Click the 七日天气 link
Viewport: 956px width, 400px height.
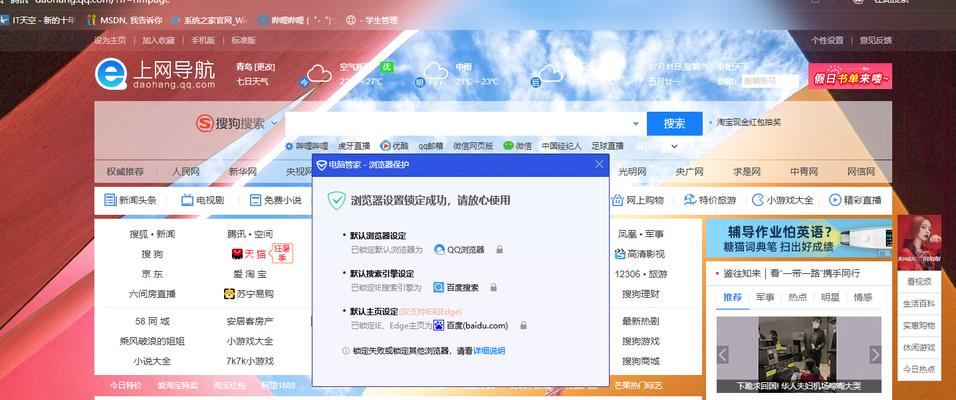point(252,81)
